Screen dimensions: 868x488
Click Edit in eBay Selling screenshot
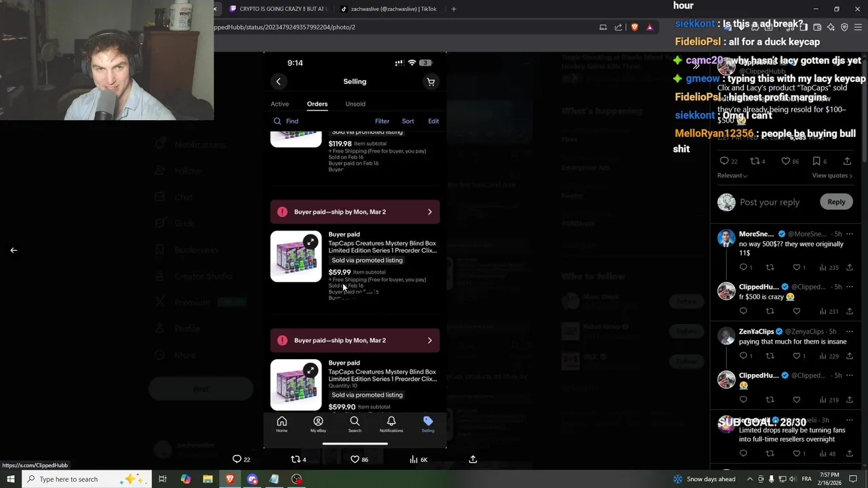pos(433,121)
